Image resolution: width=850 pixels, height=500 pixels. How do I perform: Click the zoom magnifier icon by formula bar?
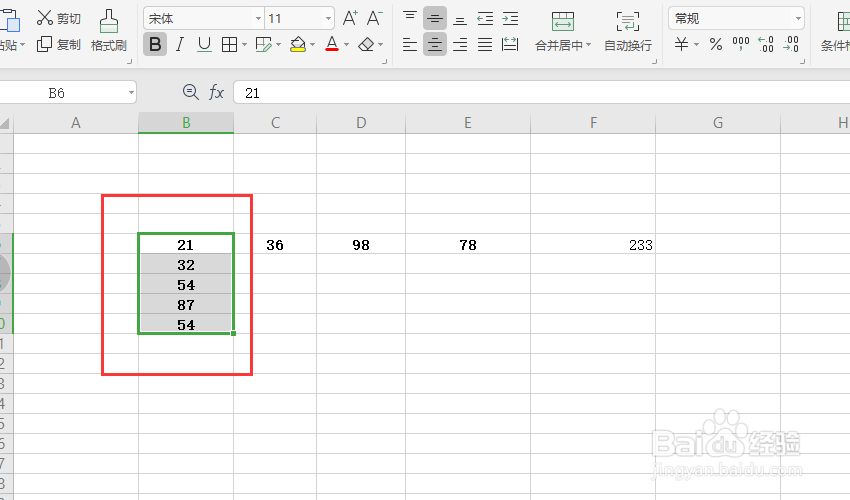click(190, 92)
